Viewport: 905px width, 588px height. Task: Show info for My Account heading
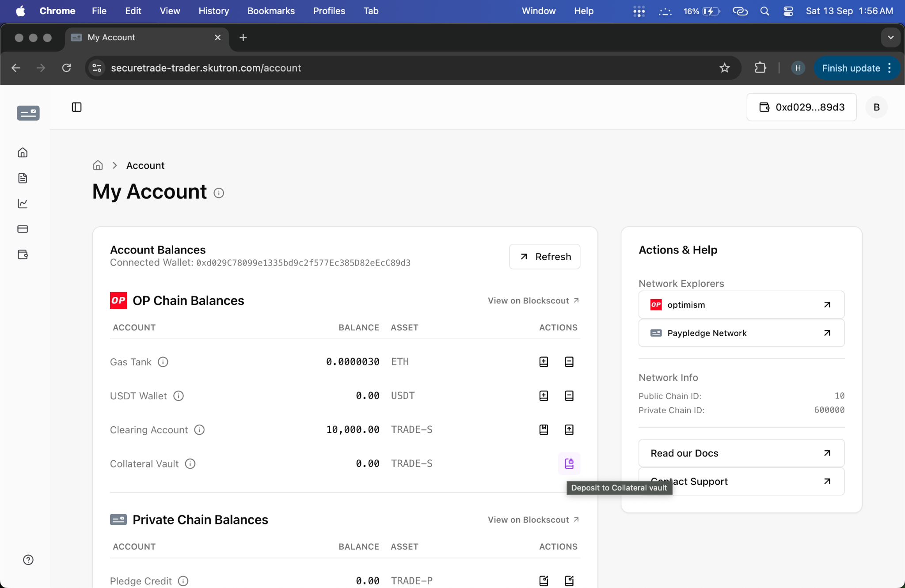coord(219,193)
